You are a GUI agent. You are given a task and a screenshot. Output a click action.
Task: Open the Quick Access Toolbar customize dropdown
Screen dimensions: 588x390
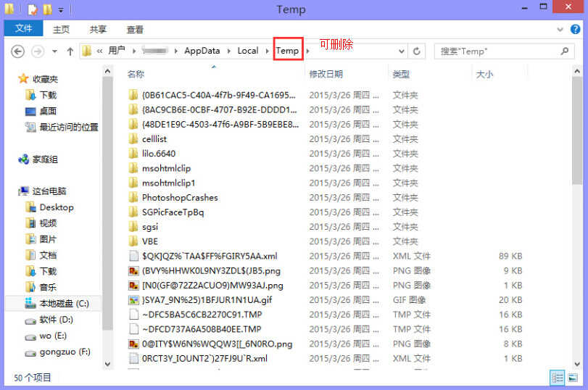tap(61, 10)
